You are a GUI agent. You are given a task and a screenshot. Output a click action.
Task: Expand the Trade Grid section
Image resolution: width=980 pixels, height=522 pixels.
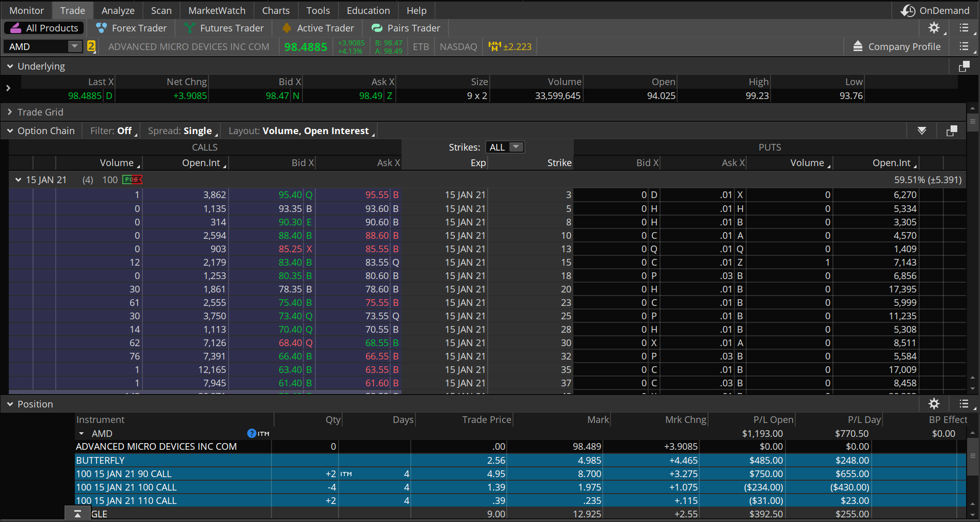tap(10, 112)
